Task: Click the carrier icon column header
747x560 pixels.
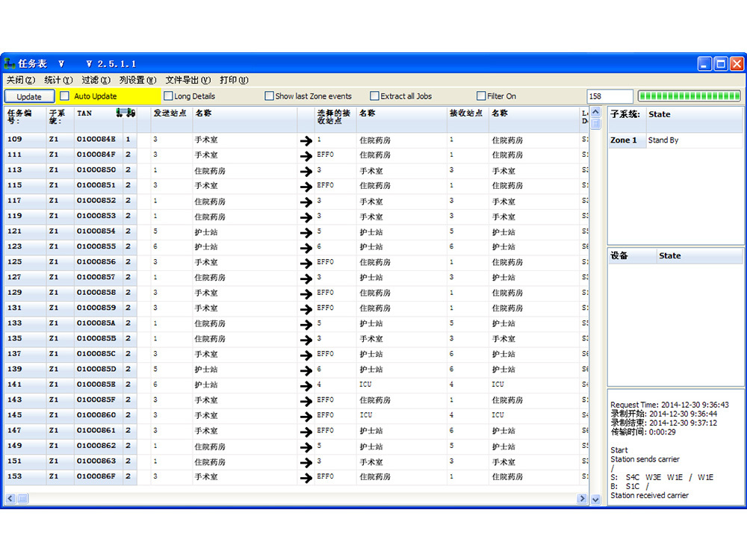Action: (125, 113)
